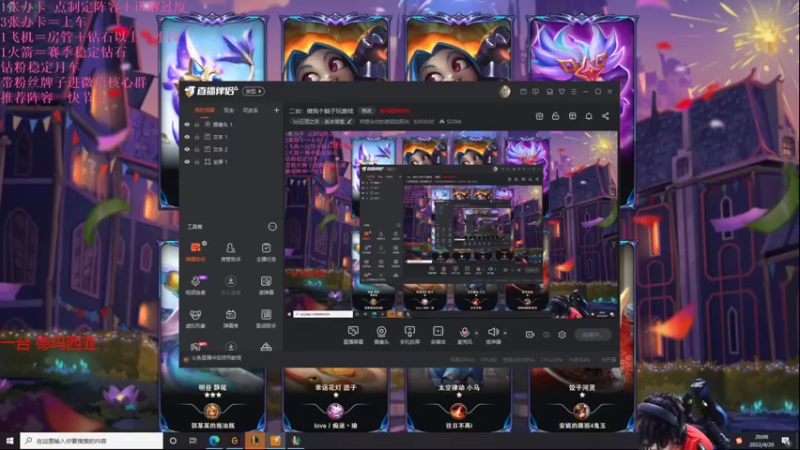The width and height of the screenshot is (800, 450).
Task: Open Task View on the taskbar
Action: [x=193, y=441]
